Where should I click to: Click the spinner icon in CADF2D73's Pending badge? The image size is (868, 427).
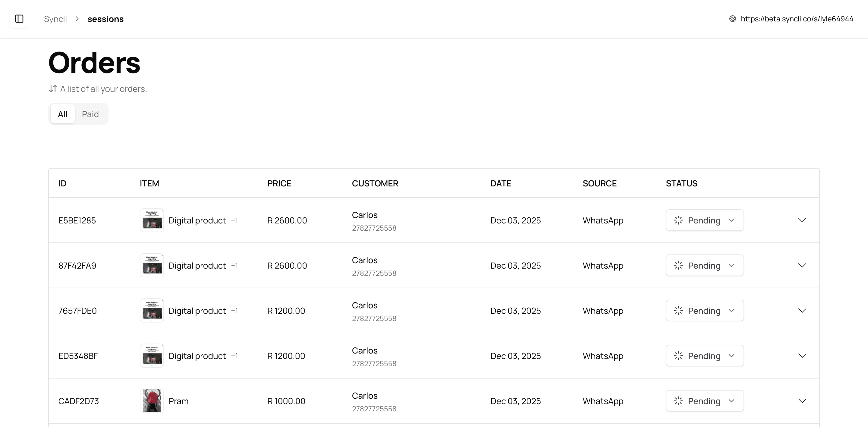pyautogui.click(x=678, y=401)
